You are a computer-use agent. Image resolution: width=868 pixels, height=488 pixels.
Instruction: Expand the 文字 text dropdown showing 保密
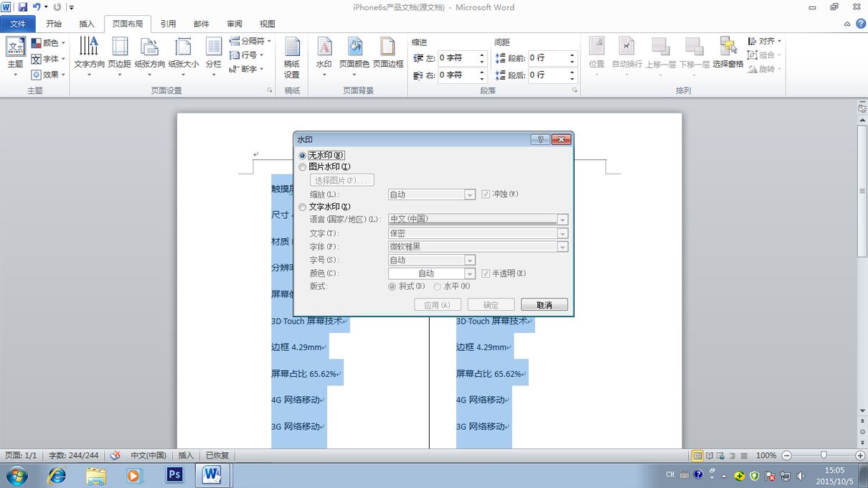[x=563, y=233]
